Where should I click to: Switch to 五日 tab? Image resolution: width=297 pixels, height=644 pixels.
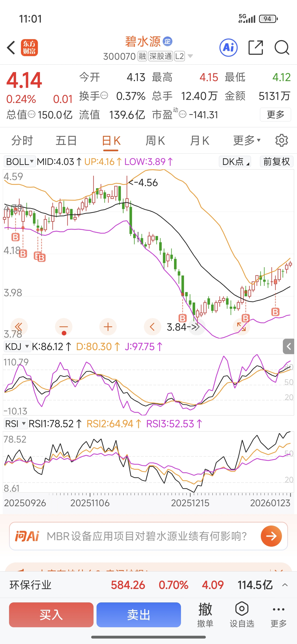[x=66, y=141]
